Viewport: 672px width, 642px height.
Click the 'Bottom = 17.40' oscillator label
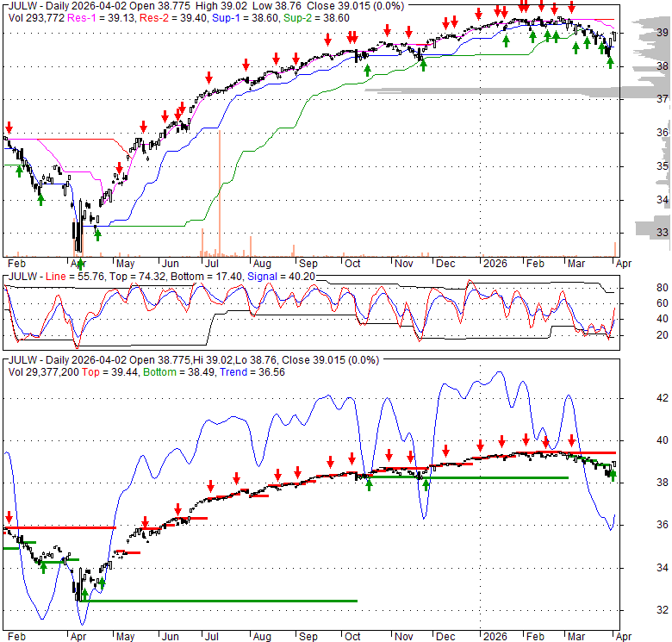[x=207, y=277]
